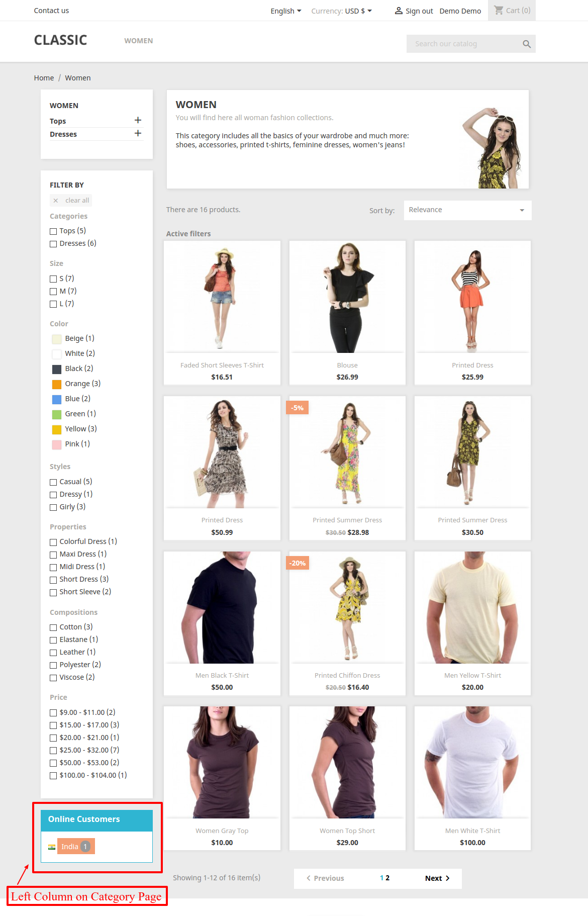Click the clear all X icon
The image size is (588, 916).
tap(56, 201)
